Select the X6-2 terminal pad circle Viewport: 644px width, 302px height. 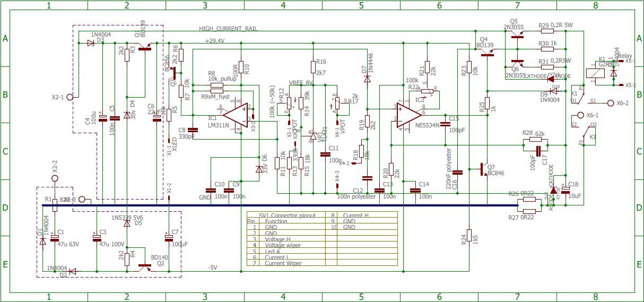[610, 103]
